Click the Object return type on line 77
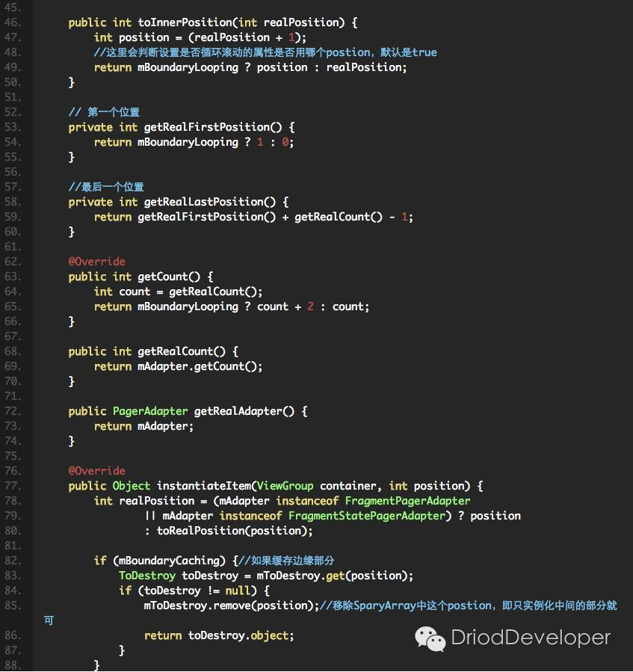The image size is (633, 672). coord(132,486)
